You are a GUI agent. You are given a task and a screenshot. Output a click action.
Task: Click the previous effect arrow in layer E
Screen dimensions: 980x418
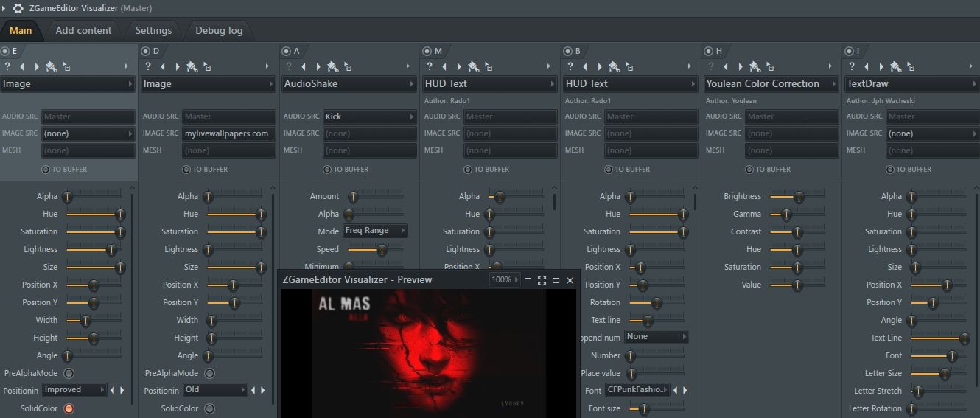click(x=22, y=66)
